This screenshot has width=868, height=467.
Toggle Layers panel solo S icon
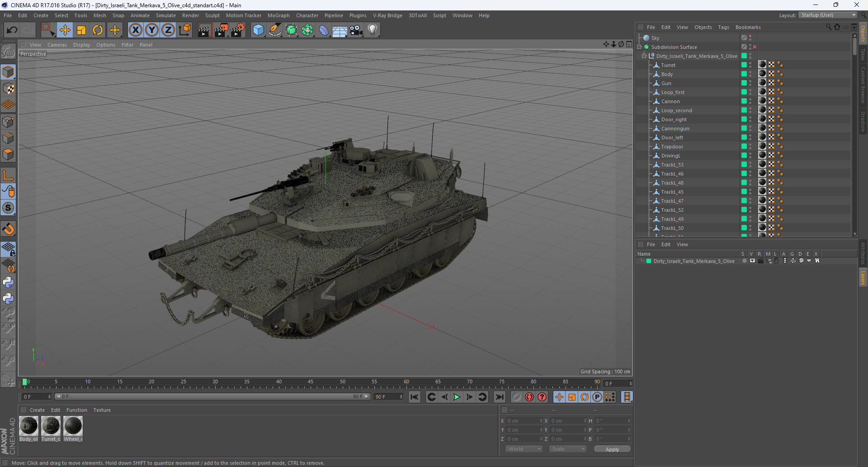coord(744,261)
